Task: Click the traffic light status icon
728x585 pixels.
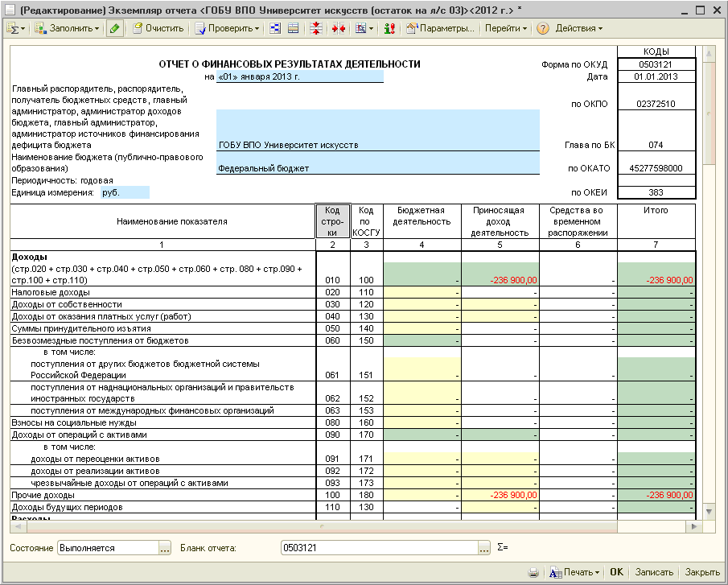Action: click(389, 28)
